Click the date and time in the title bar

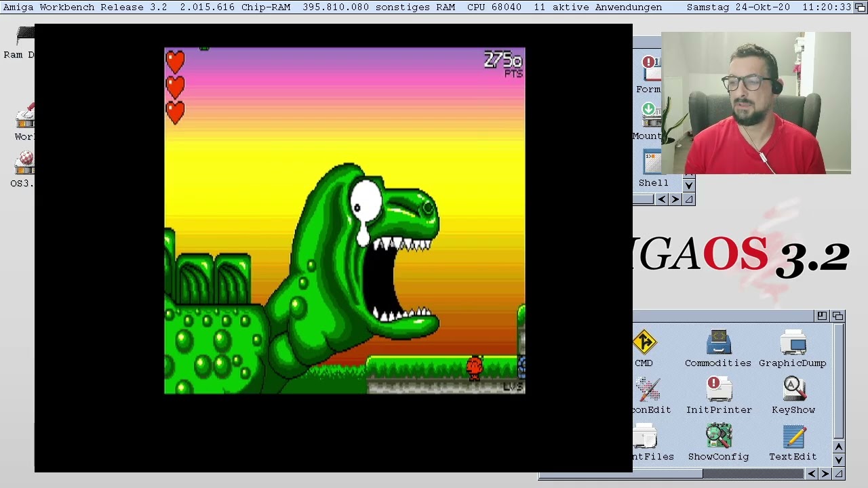pyautogui.click(x=769, y=7)
